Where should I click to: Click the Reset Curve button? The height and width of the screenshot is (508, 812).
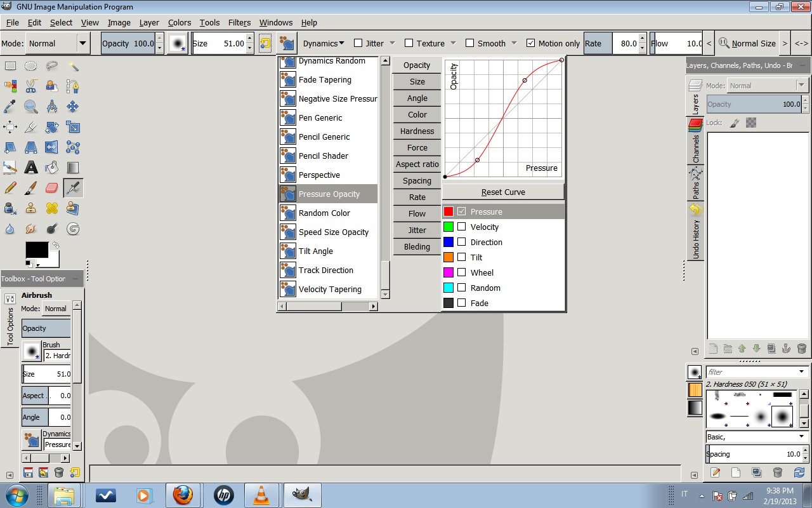click(503, 192)
